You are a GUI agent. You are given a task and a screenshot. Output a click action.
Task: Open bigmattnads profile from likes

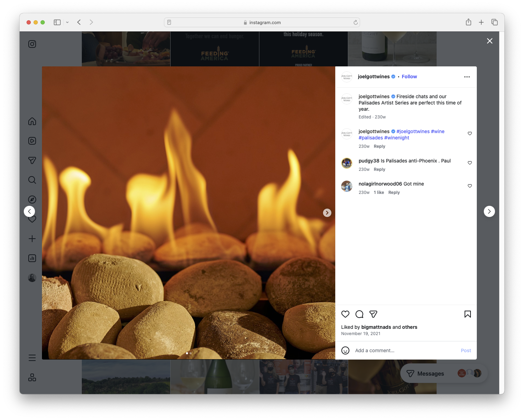tap(376, 327)
